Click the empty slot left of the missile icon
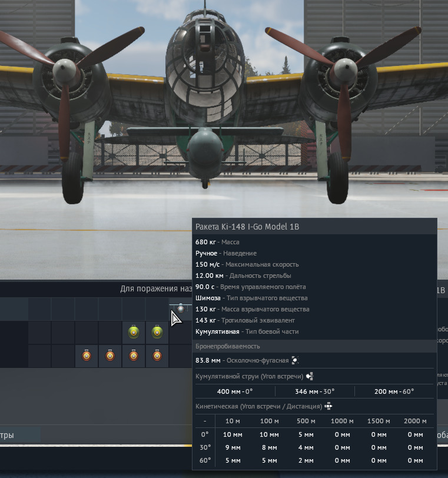Screen dimensions: 448x478 pyautogui.click(x=157, y=308)
